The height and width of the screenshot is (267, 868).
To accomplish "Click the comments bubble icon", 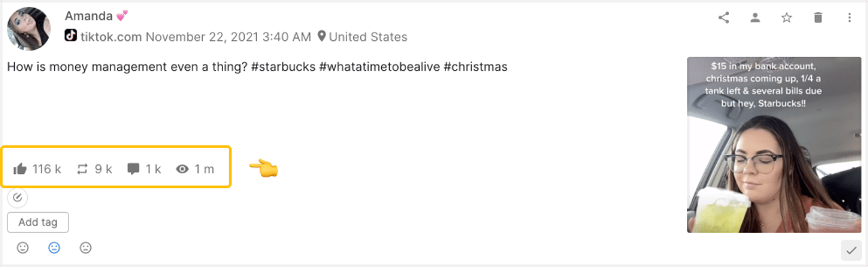I will pyautogui.click(x=134, y=169).
